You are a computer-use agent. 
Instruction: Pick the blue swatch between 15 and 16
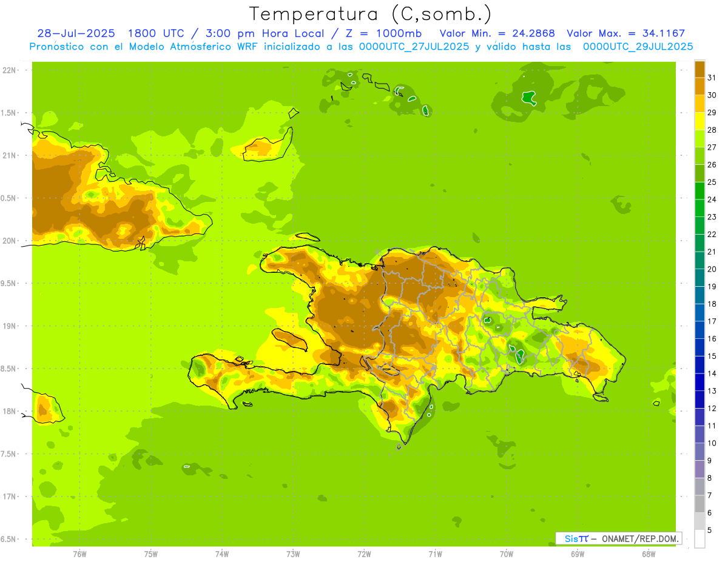(699, 347)
